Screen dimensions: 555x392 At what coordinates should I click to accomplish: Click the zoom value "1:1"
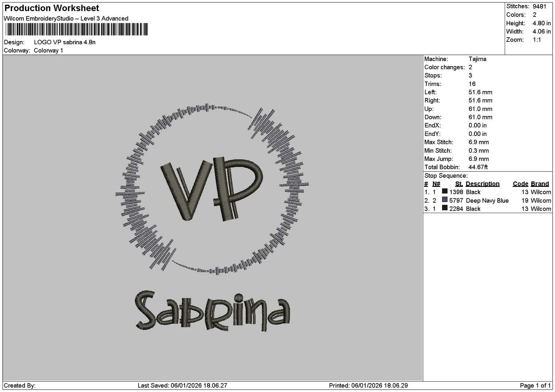pyautogui.click(x=537, y=40)
